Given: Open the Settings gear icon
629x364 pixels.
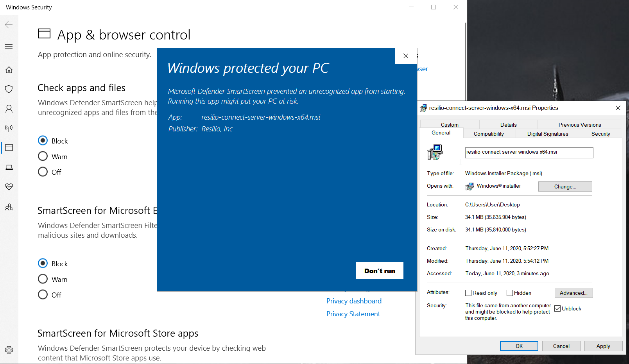Looking at the screenshot, I should tap(9, 350).
